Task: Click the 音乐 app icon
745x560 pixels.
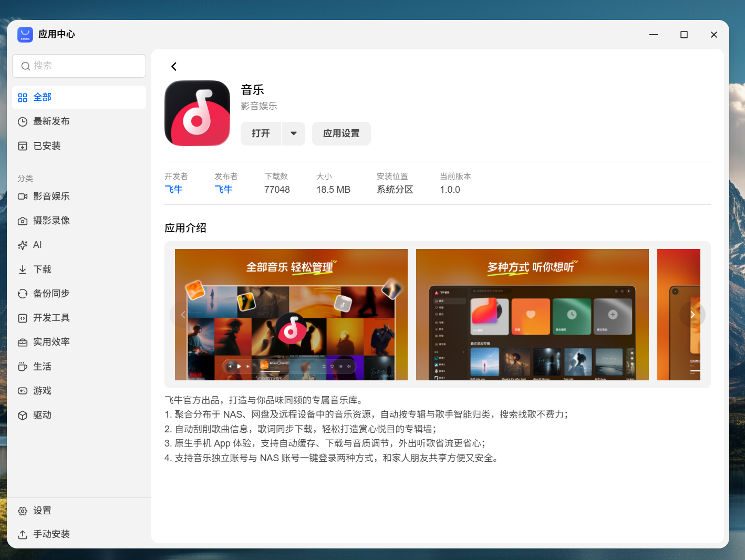Action: point(198,113)
